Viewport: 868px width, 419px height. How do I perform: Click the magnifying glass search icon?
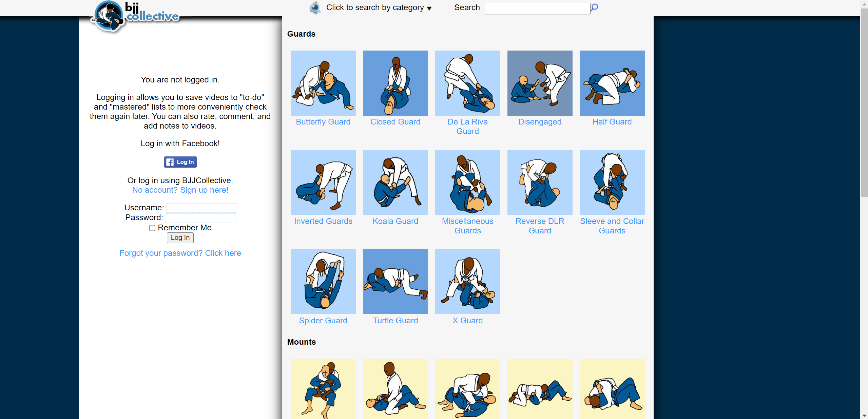click(594, 7)
